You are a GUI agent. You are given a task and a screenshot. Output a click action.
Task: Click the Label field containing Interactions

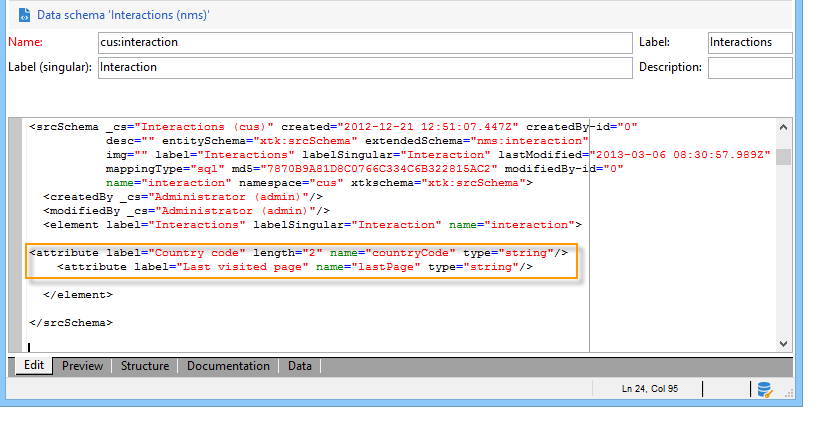coord(750,43)
